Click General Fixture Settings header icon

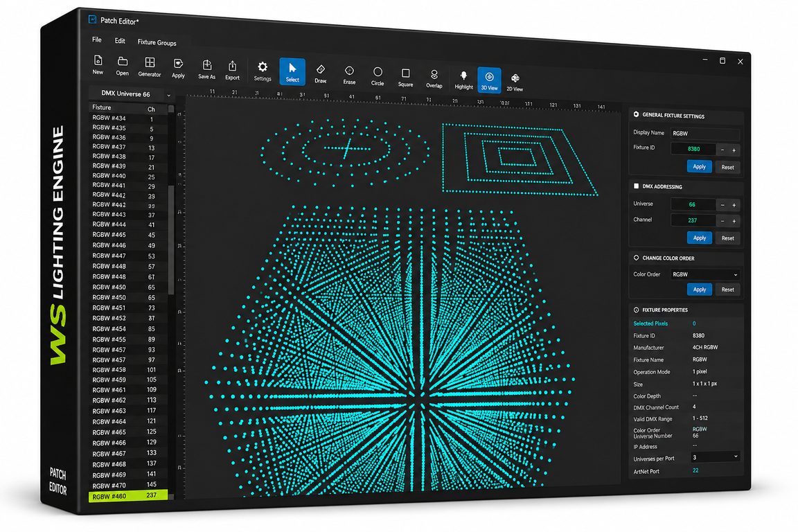[636, 114]
